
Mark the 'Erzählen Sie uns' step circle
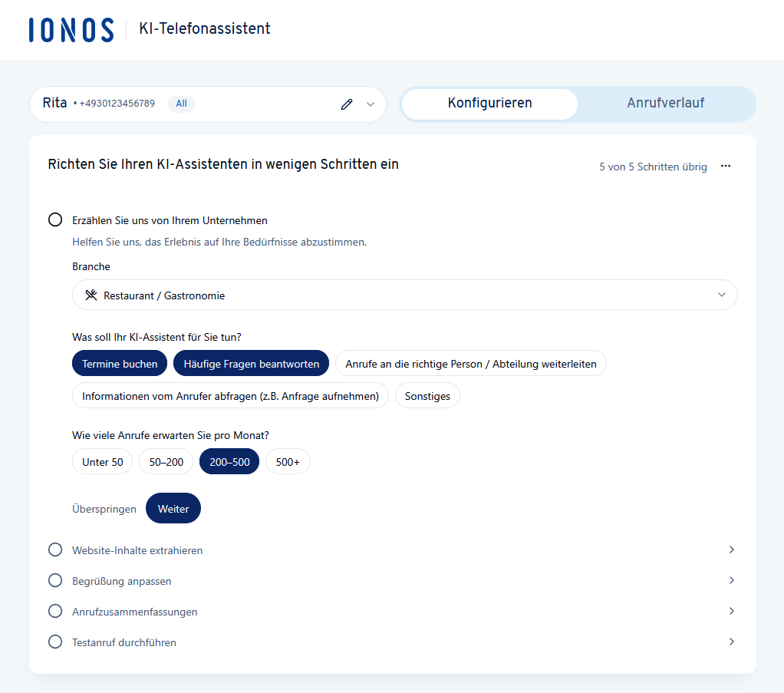point(54,219)
